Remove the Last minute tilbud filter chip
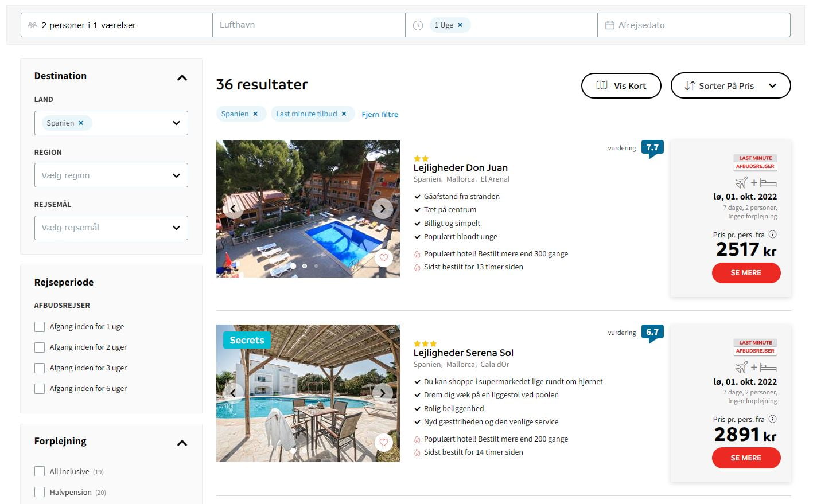The width and height of the screenshot is (813, 504). (344, 114)
